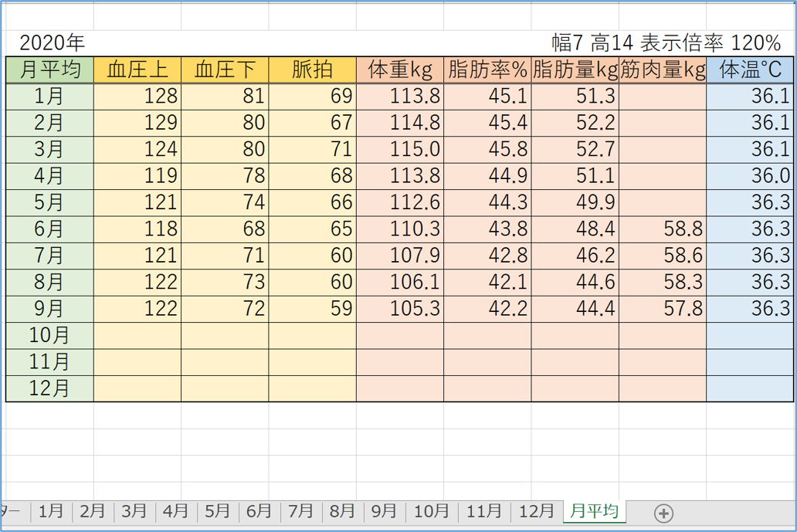Select weight value 105.3 in 9月 row
Viewport: 797px width, 532px height.
point(400,308)
